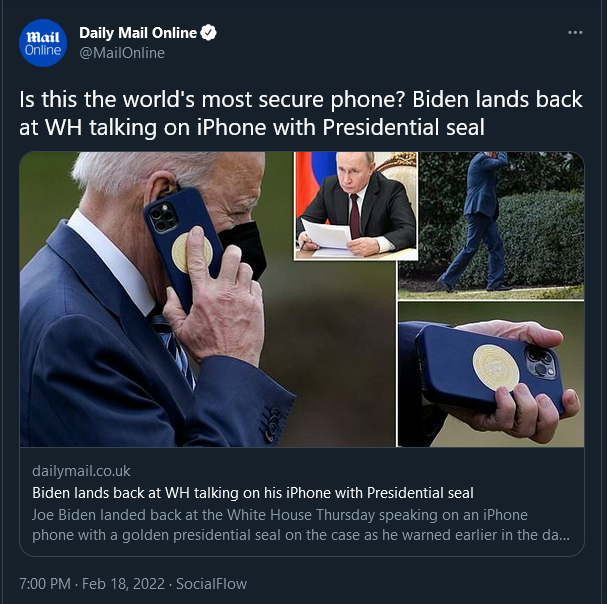This screenshot has width=607, height=604.
Task: Click the close-up of phone case with gold seal
Action: tap(491, 374)
